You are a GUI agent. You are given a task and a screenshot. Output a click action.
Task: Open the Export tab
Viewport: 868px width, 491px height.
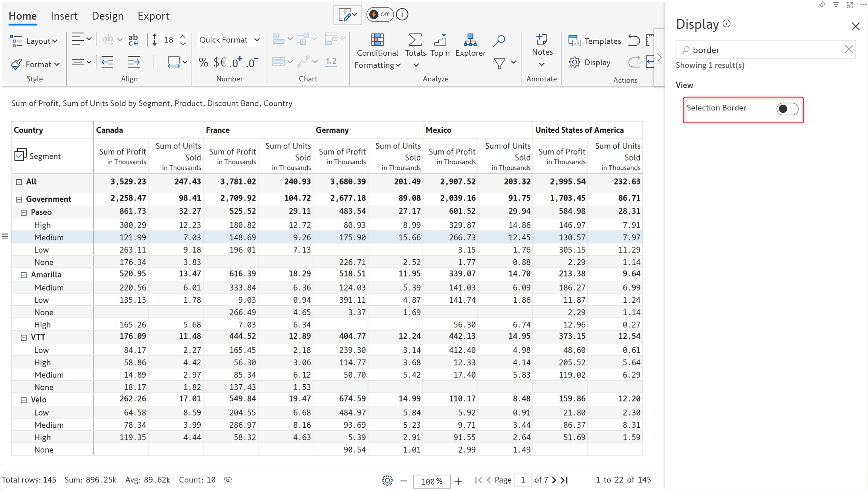point(153,16)
